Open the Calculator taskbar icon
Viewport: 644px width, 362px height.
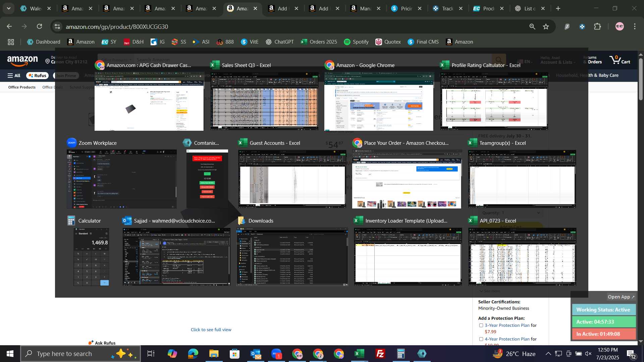[x=401, y=354]
